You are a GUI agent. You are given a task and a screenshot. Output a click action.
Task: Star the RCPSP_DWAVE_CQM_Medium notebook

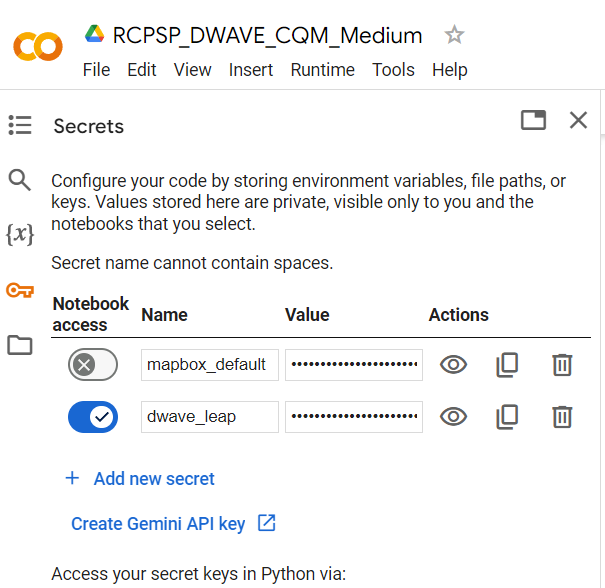(x=454, y=36)
